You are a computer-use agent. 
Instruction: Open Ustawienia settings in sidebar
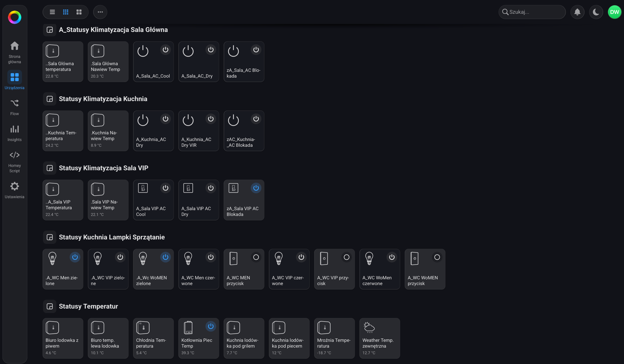pos(15,190)
